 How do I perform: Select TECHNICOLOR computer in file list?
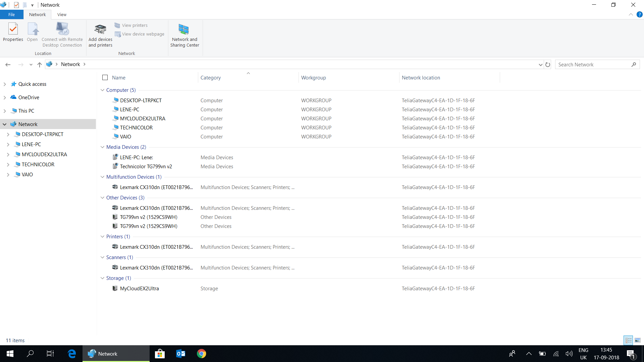[136, 128]
